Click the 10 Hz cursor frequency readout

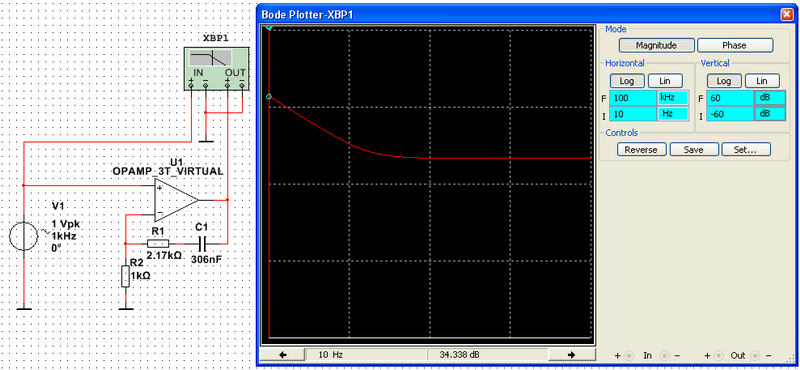(366, 355)
